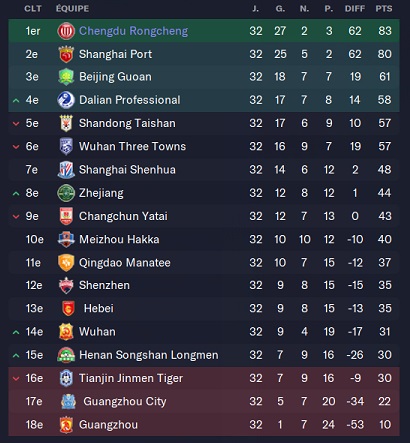410x443 pixels.
Task: Click the Wuhan Three Towns shield icon
Action: coord(66,146)
